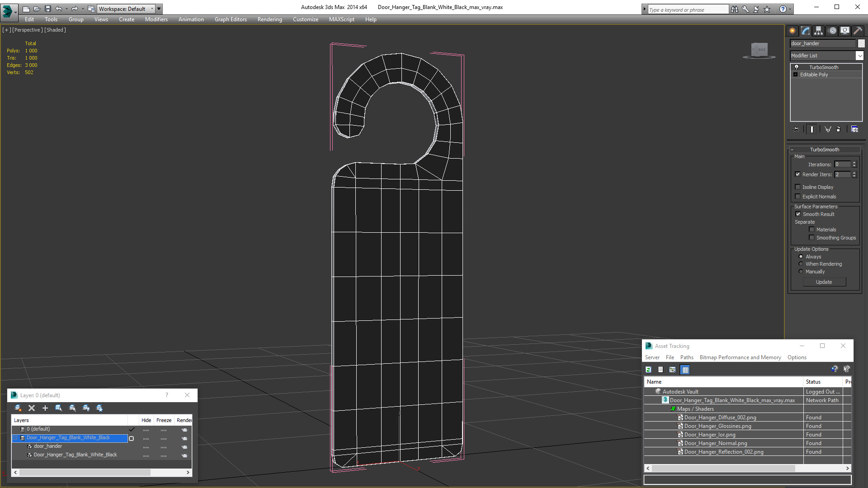The width and height of the screenshot is (868, 488).
Task: Open the redo history dropdown arrow
Action: [82, 9]
